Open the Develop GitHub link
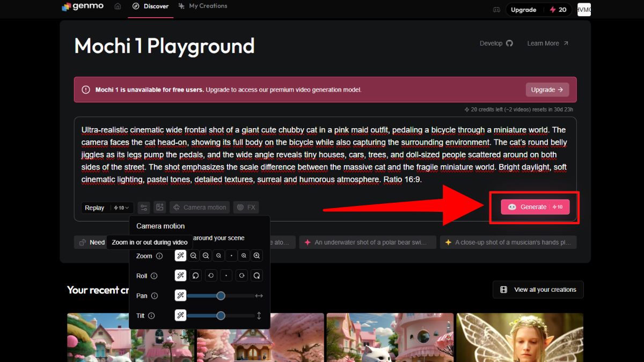Screen dimensions: 644x362 [496, 43]
